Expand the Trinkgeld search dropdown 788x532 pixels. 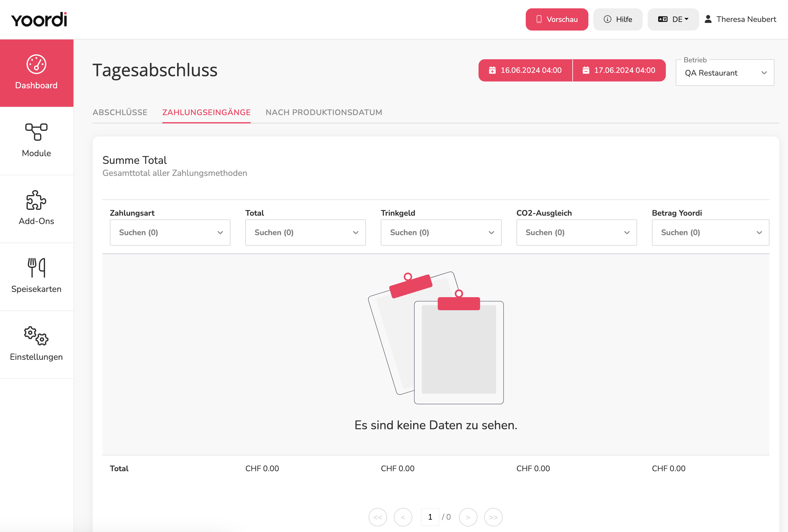441,232
